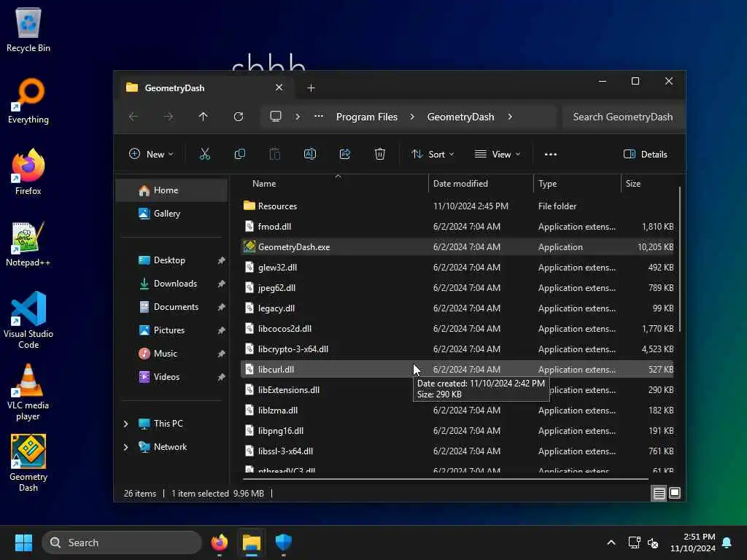
Task: Open the Windows Start menu
Action: [23, 542]
